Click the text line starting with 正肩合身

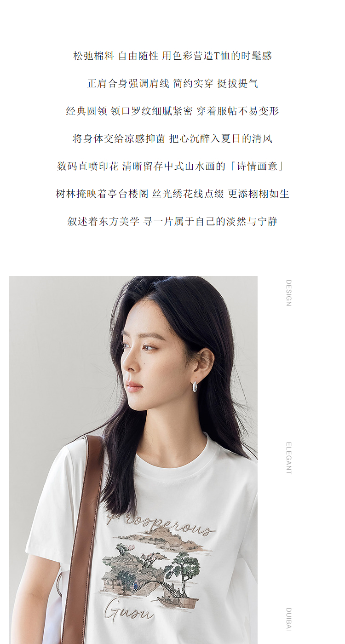coord(172,84)
